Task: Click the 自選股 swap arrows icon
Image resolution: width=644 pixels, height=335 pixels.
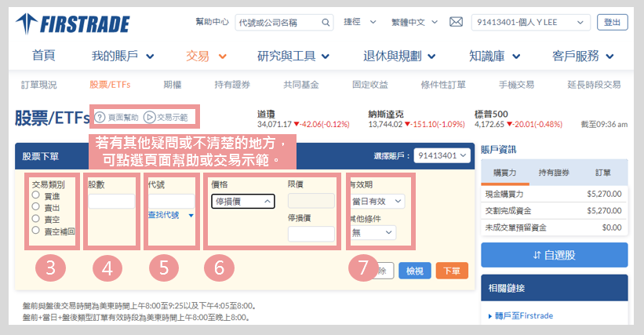Action: [x=537, y=255]
